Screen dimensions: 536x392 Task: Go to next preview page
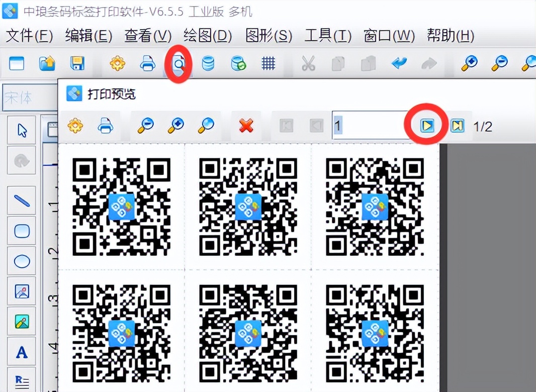tap(427, 126)
